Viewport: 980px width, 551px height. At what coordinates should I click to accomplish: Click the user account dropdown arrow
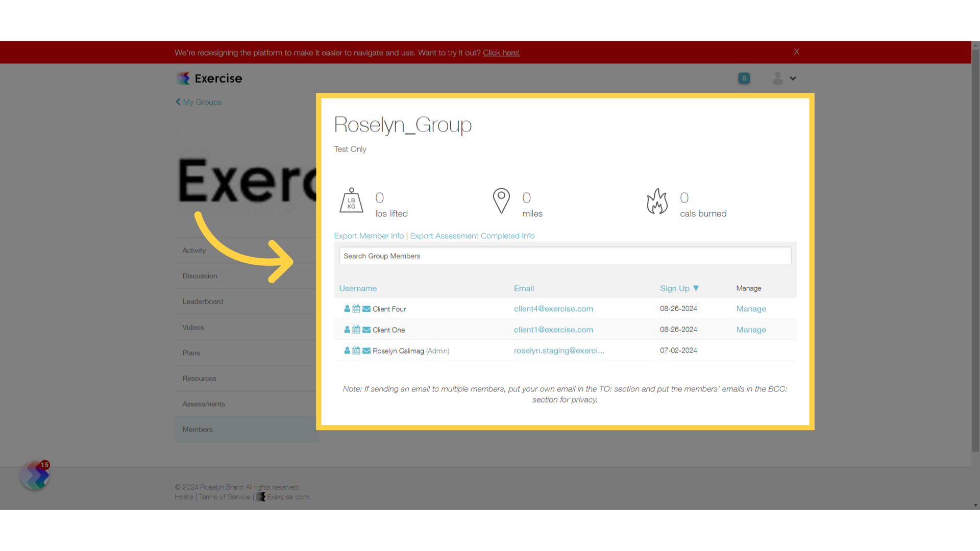(793, 78)
